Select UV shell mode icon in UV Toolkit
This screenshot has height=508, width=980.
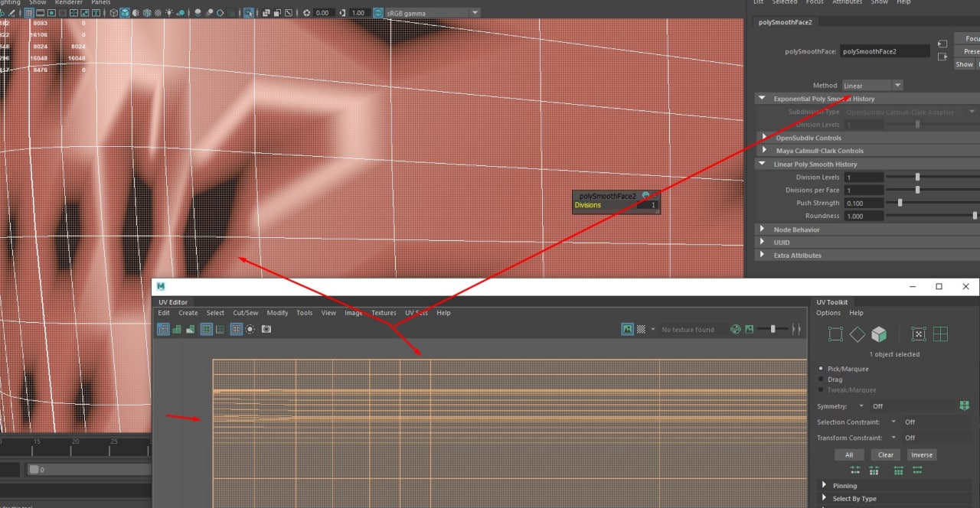click(x=940, y=334)
